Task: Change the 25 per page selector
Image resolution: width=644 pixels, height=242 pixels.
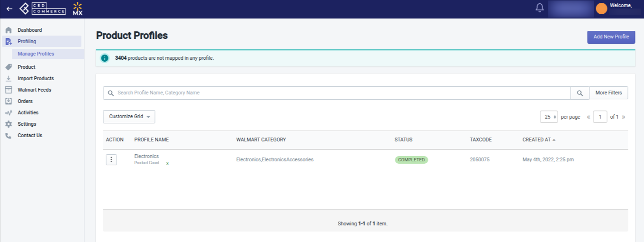Action: click(549, 117)
